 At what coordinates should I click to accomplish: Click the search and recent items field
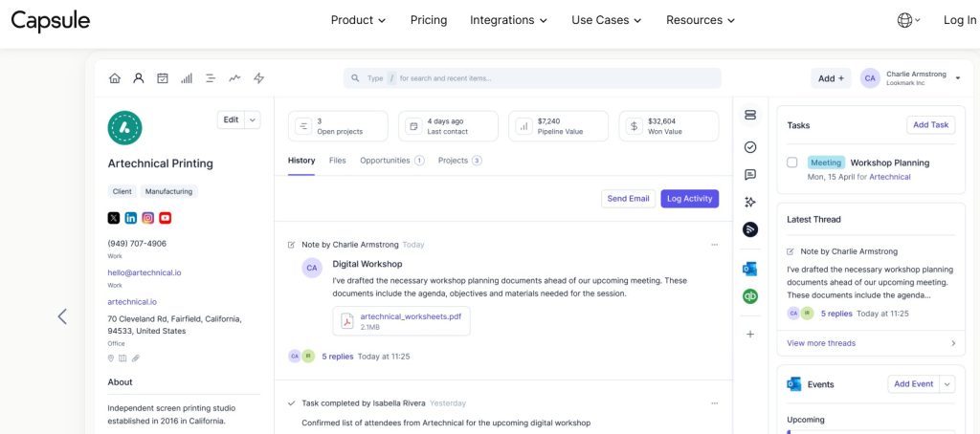pyautogui.click(x=532, y=78)
